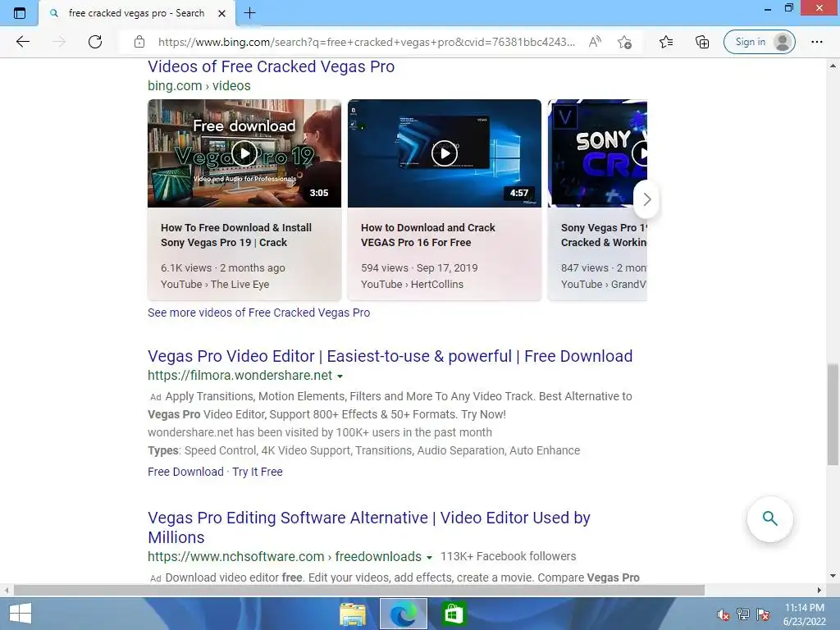Play the Vegas Pro 19 free download video
This screenshot has width=840, height=630.
[244, 153]
